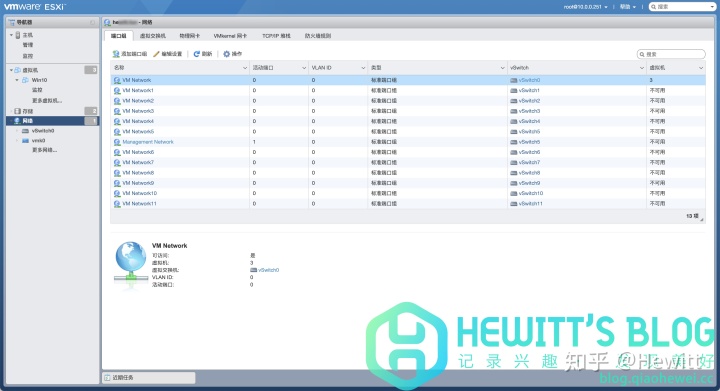Switch to the Physical NICs (物理网卡) tab
The height and width of the screenshot is (391, 720).
click(190, 36)
